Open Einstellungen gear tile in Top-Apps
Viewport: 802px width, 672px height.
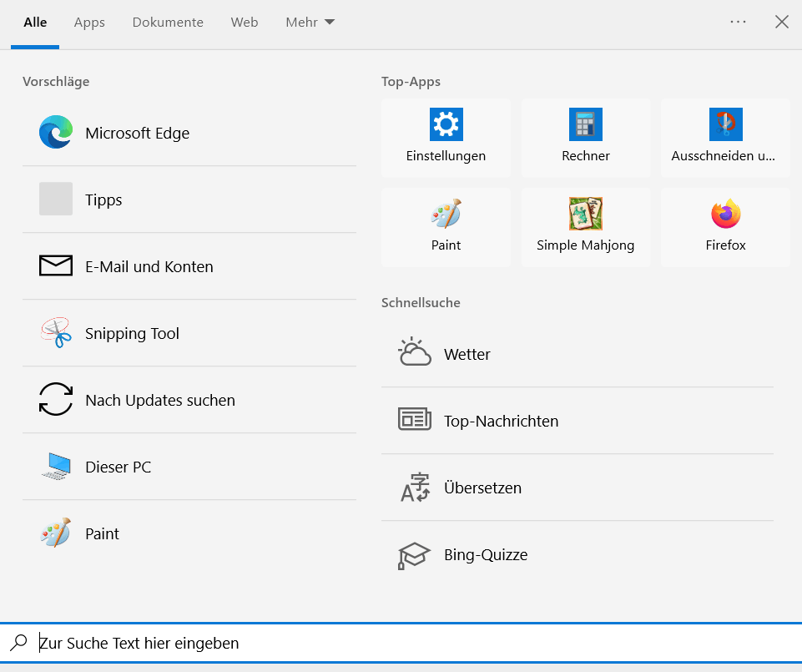point(446,138)
